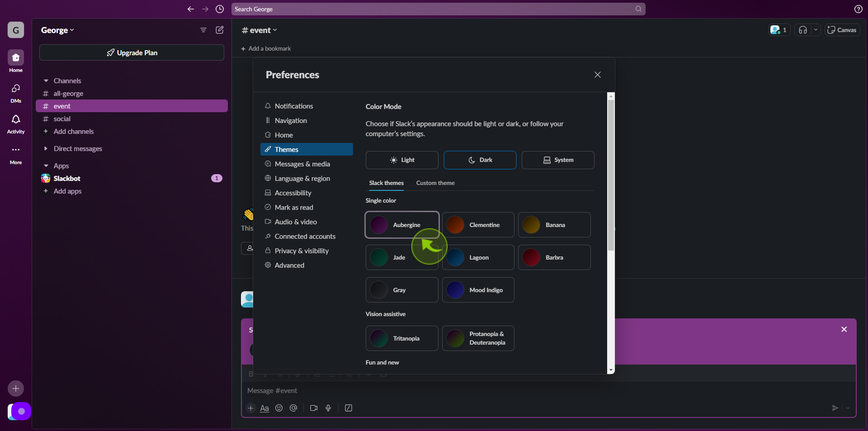
Task: Record a video clip icon
Action: [x=314, y=408]
